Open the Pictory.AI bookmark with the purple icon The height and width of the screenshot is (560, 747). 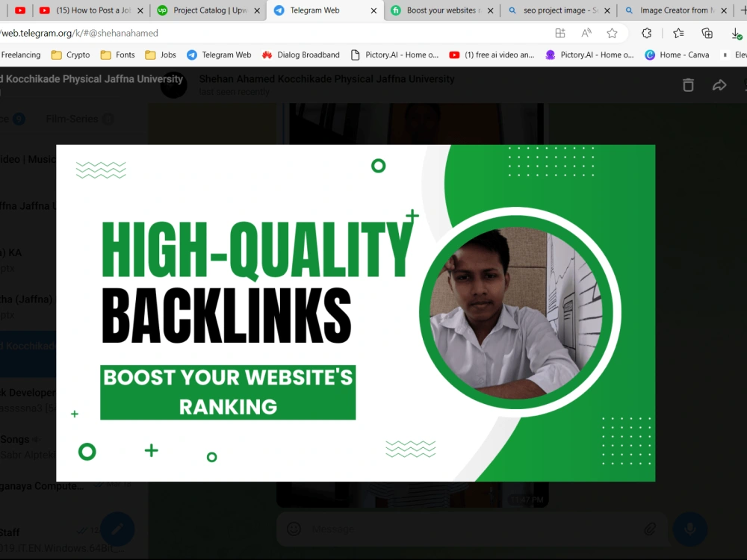tap(589, 55)
